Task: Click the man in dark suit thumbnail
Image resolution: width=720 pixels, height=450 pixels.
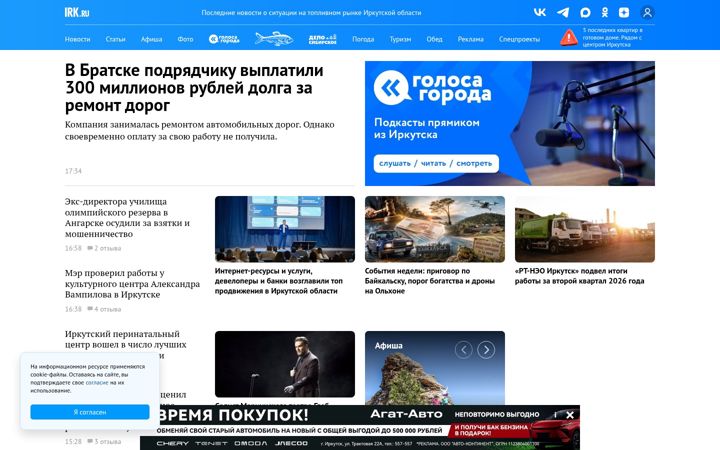Action: 285,364
